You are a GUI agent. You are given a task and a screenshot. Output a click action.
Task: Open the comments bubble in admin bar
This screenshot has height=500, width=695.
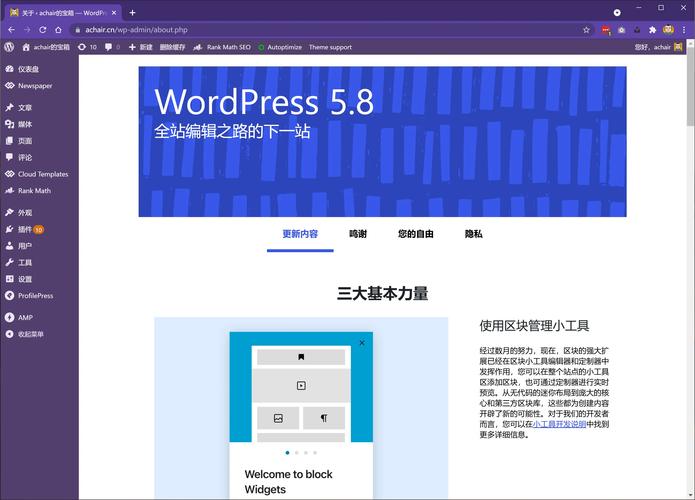[113, 47]
